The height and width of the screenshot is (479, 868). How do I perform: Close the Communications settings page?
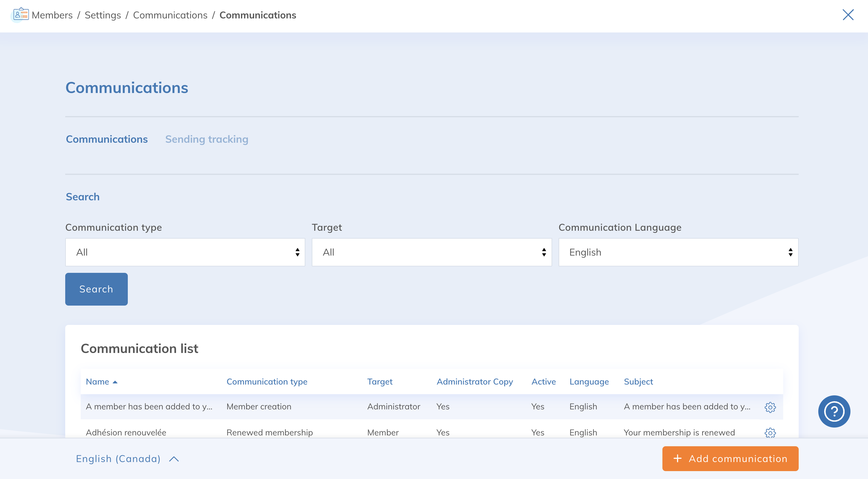848,15
